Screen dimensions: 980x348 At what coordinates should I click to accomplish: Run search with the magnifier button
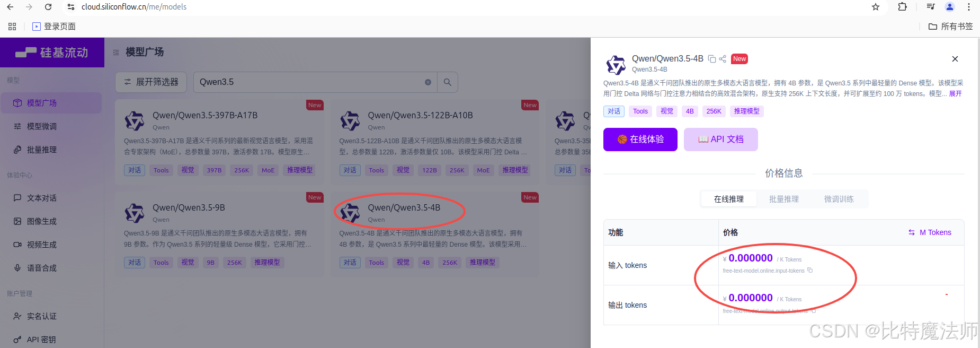tap(448, 82)
